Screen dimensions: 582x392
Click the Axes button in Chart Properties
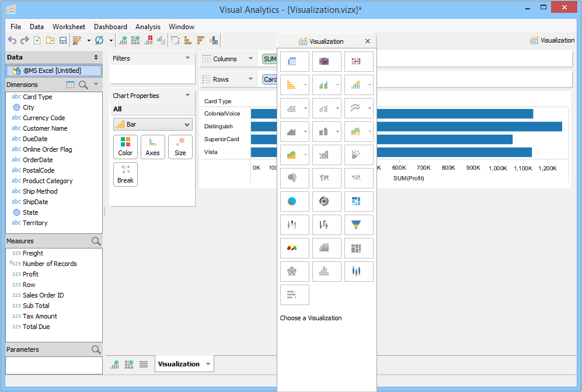coord(152,146)
